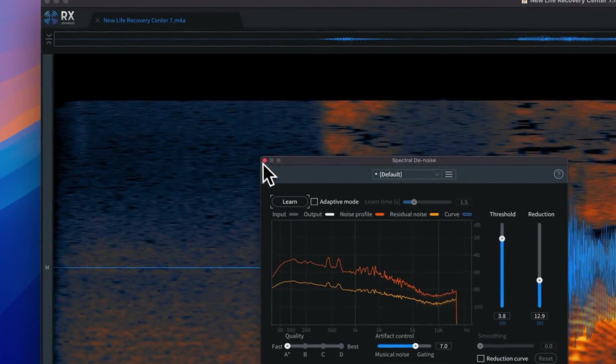This screenshot has width=616, height=364.
Task: Select Quality setting A
Action: [x=287, y=346]
